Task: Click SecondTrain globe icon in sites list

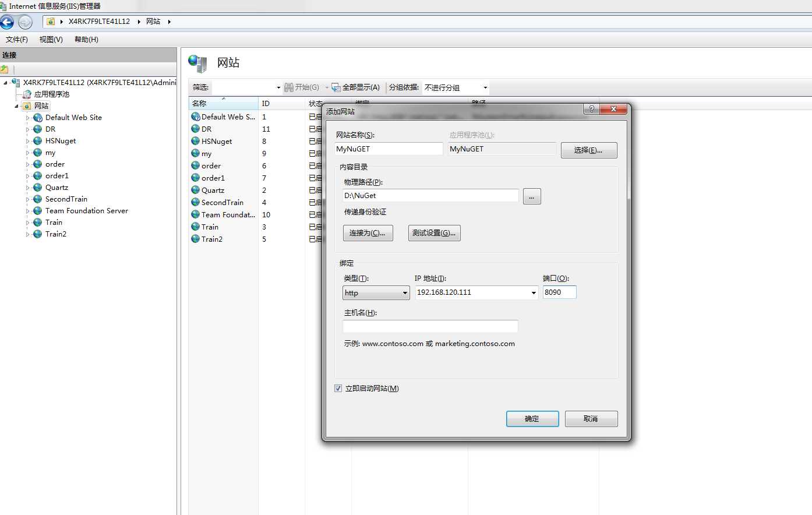Action: (196, 202)
